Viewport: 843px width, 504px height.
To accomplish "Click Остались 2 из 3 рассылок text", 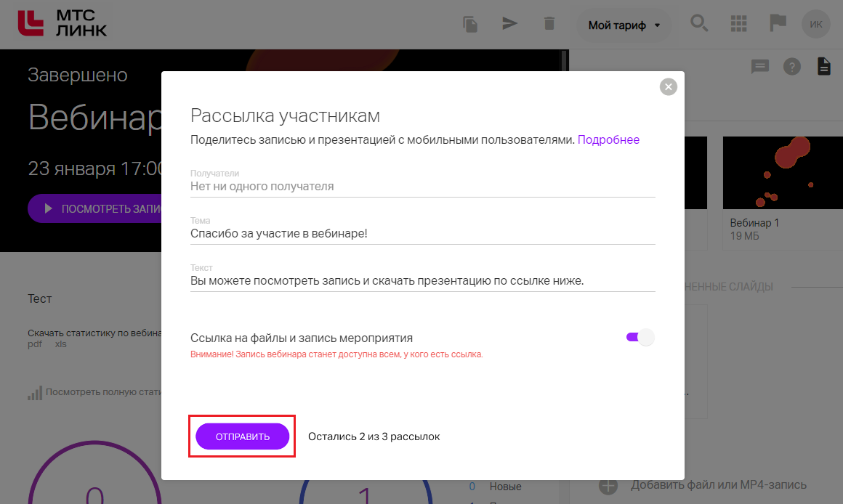I will tap(374, 436).
